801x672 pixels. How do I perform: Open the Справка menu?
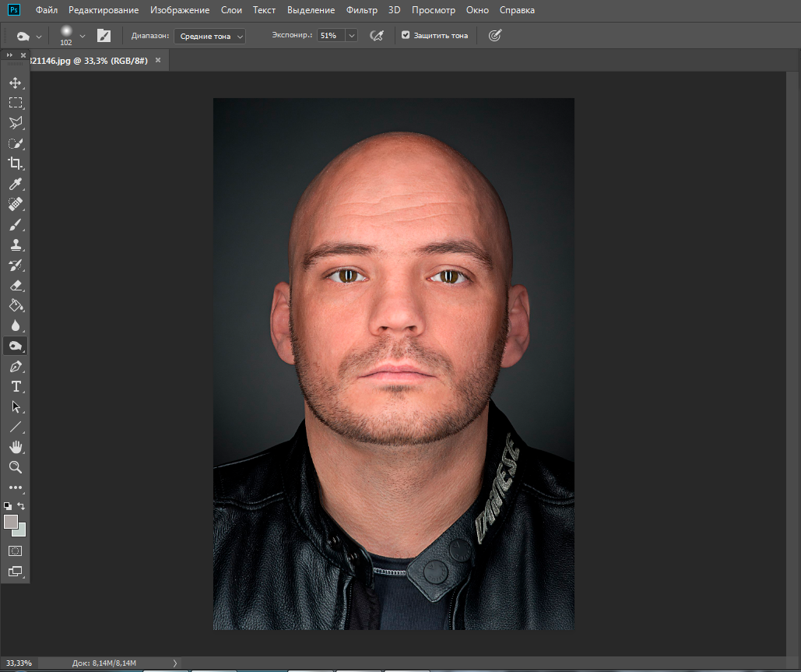coord(517,10)
